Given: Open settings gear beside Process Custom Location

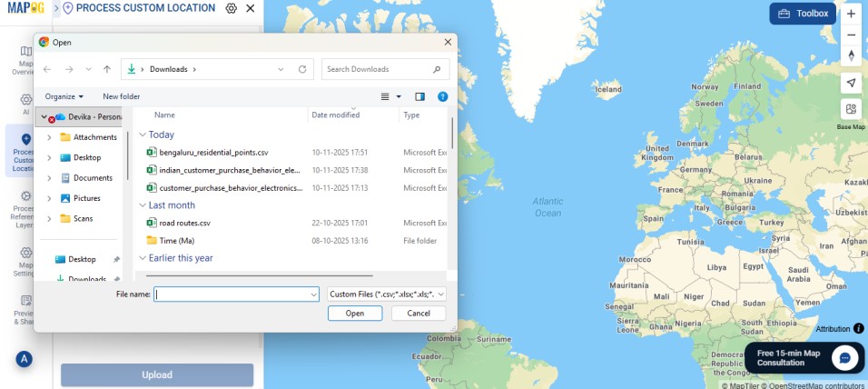Looking at the screenshot, I should pos(232,8).
